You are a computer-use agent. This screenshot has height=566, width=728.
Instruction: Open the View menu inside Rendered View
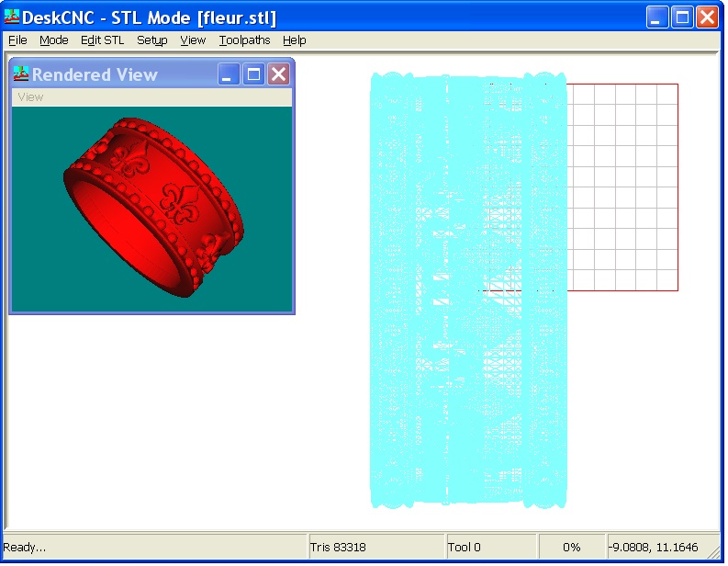click(30, 97)
